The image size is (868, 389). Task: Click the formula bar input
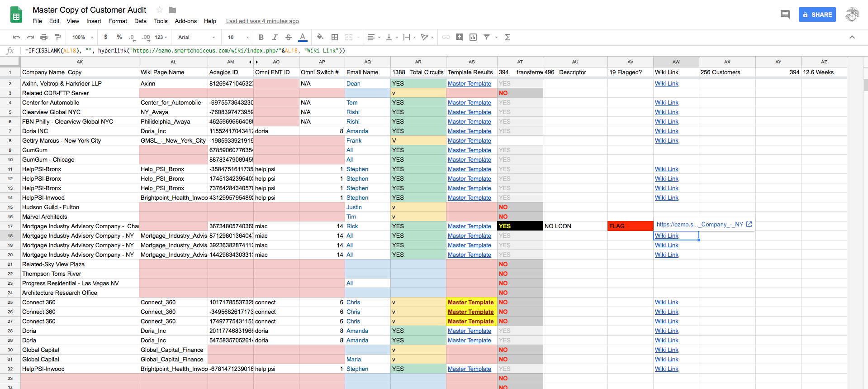tap(443, 51)
